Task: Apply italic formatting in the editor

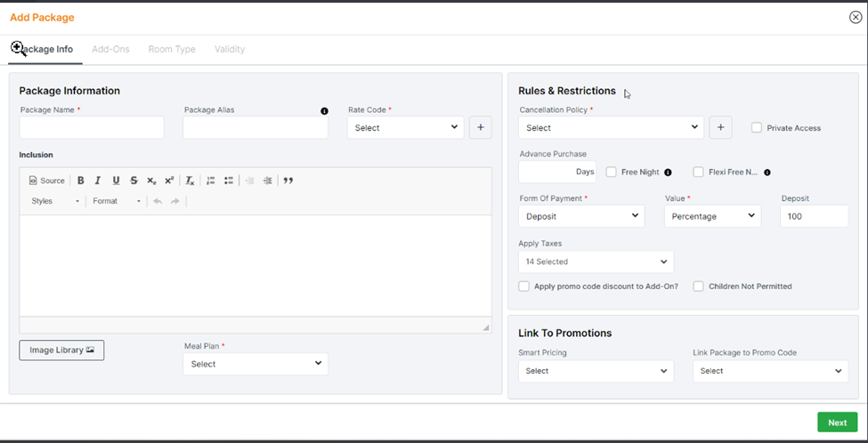Action: click(98, 181)
